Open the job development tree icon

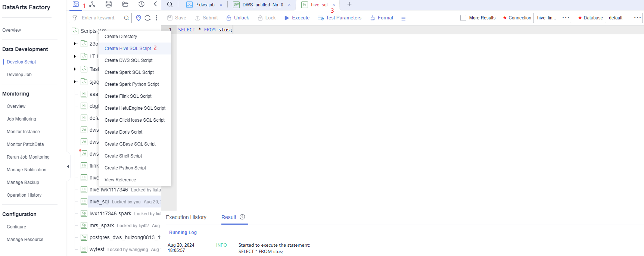click(x=92, y=4)
